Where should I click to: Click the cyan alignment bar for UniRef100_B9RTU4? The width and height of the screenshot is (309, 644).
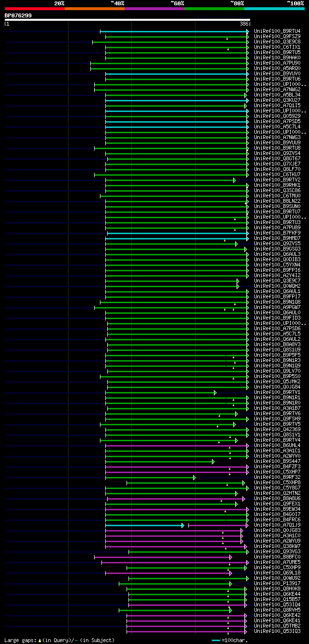pos(174,31)
